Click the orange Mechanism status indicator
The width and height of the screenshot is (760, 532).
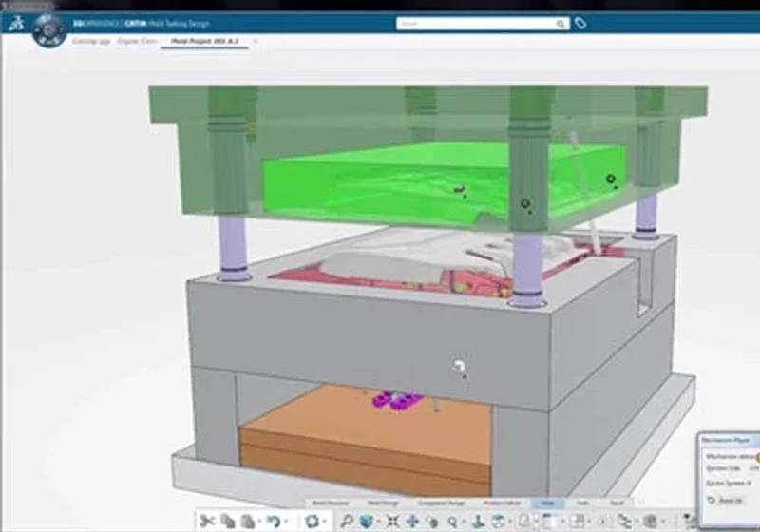click(757, 457)
